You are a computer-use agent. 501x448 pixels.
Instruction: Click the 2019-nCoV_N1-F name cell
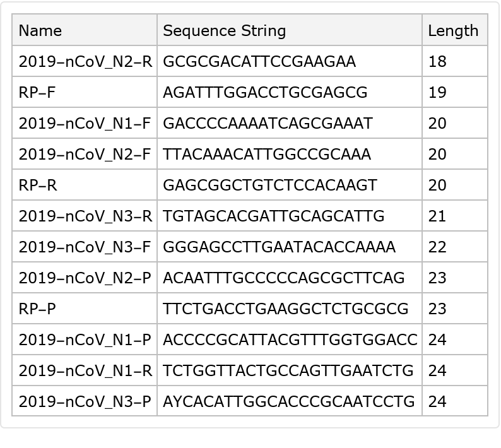(85, 124)
